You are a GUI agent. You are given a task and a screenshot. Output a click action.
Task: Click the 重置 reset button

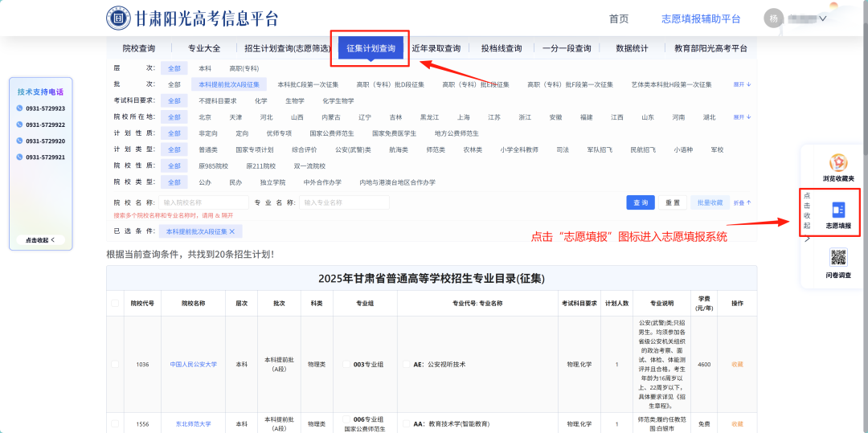pyautogui.click(x=673, y=202)
